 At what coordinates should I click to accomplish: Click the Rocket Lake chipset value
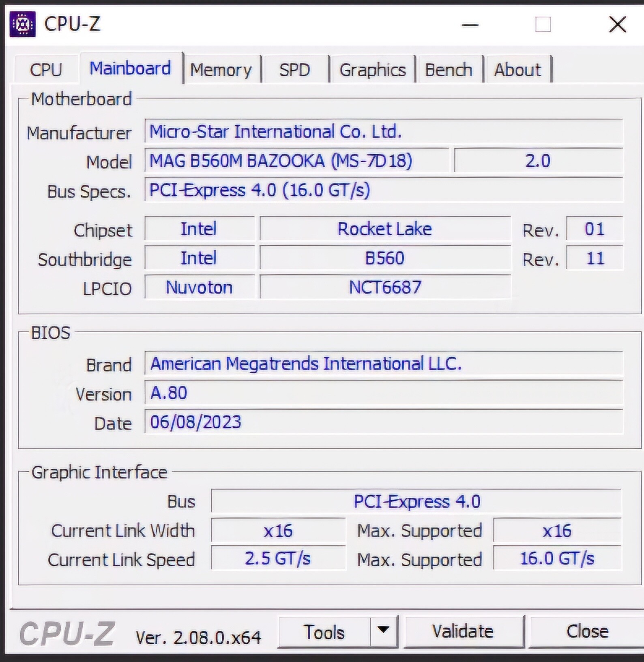point(385,229)
